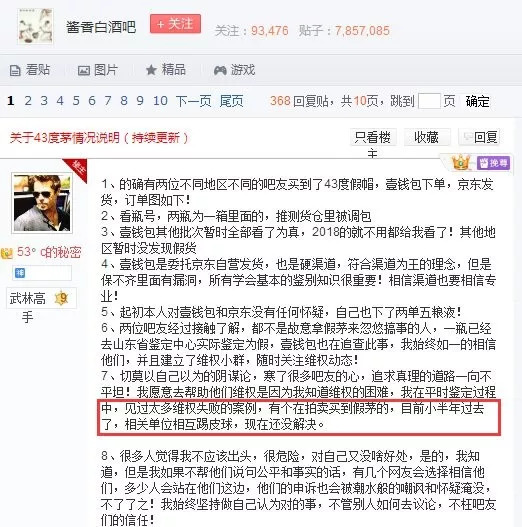Click 下一页 next page link

pos(193,101)
